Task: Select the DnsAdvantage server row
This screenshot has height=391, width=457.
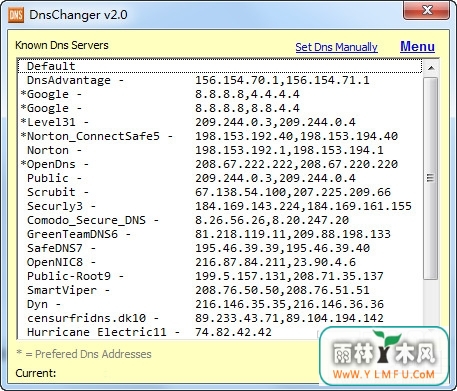Action: pyautogui.click(x=220, y=80)
